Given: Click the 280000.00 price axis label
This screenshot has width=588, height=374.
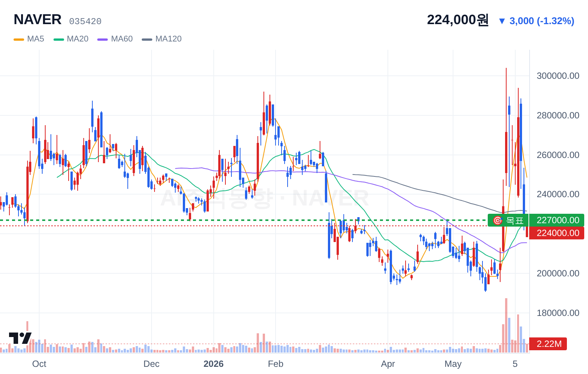Looking at the screenshot, I should pos(558,115).
